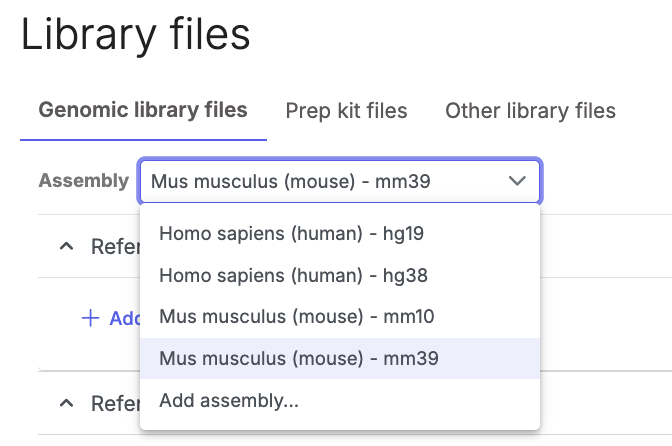The height and width of the screenshot is (446, 672).
Task: Click the Assembly dropdown chevron arrow
Action: point(517,181)
